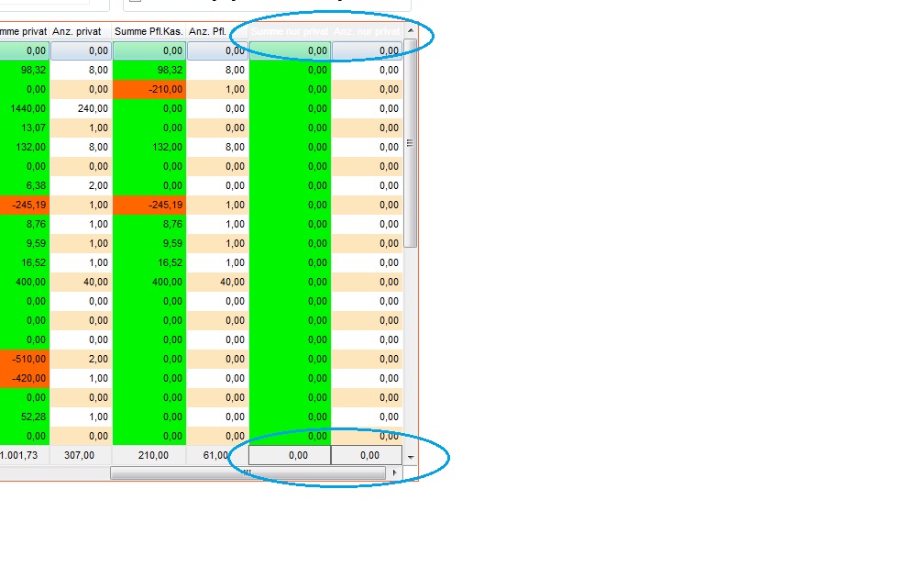Click the cell with value 1440,00
The height and width of the screenshot is (578, 924).
tap(24, 108)
